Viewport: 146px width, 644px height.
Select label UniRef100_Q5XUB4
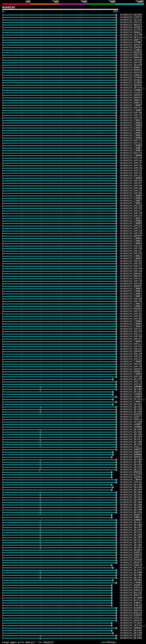tap(131, 580)
